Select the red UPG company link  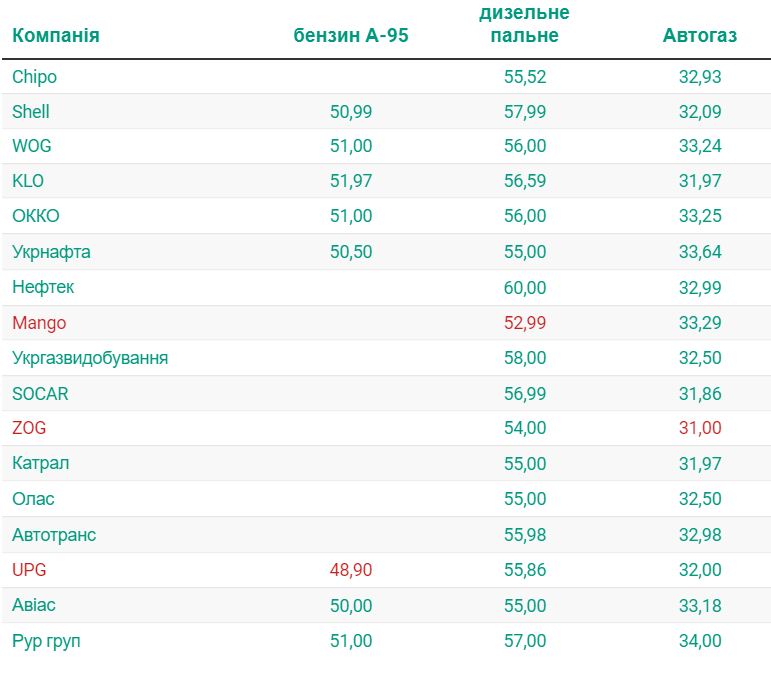tap(29, 570)
